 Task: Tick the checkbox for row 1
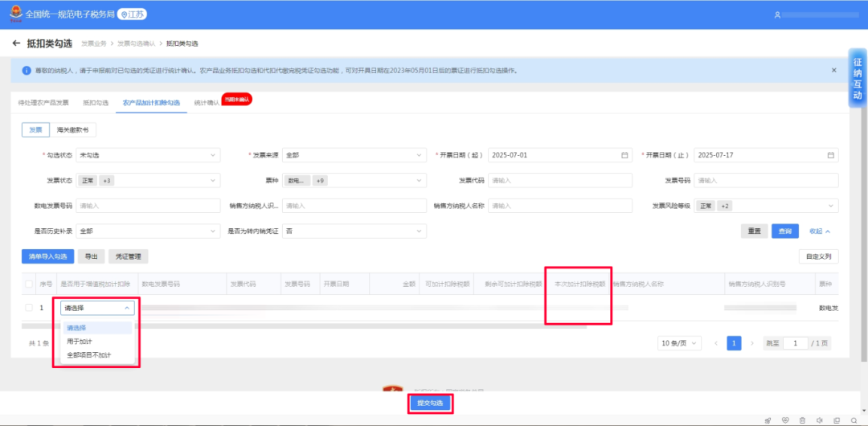(29, 308)
